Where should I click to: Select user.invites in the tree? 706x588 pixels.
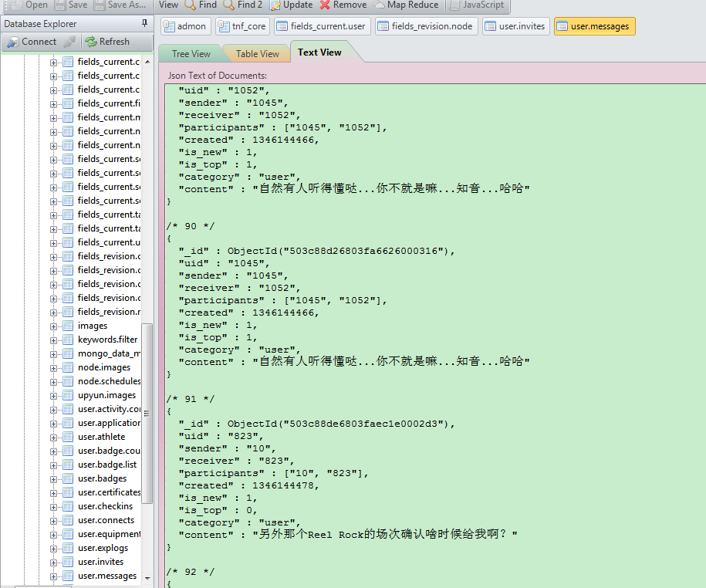100,562
